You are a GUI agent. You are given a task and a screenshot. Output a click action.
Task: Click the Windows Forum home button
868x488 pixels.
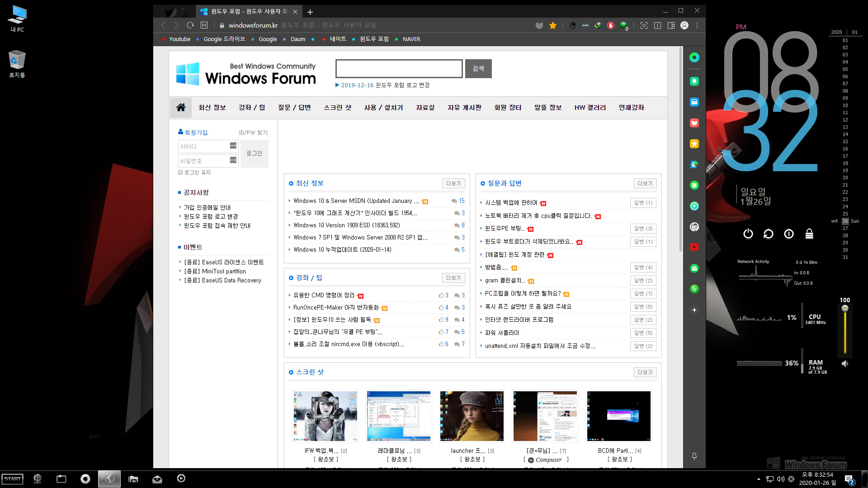tap(181, 107)
